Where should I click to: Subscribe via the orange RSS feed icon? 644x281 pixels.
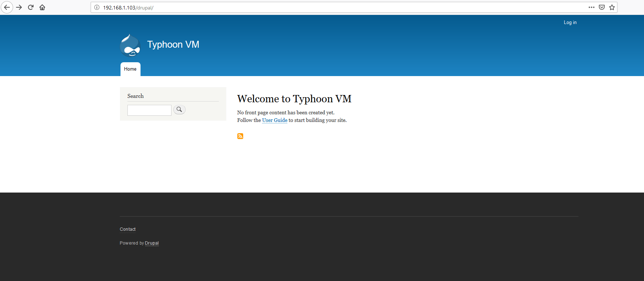tap(240, 136)
